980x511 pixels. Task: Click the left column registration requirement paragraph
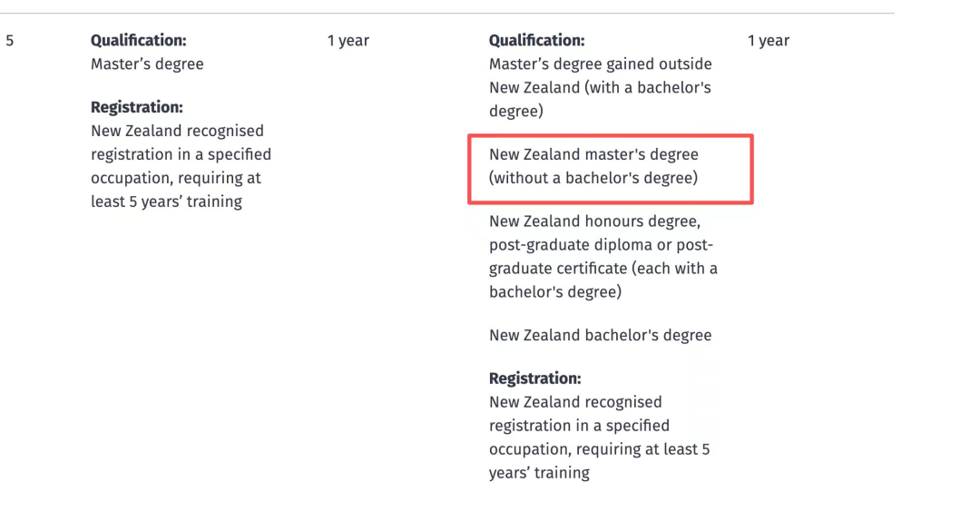[x=181, y=166]
